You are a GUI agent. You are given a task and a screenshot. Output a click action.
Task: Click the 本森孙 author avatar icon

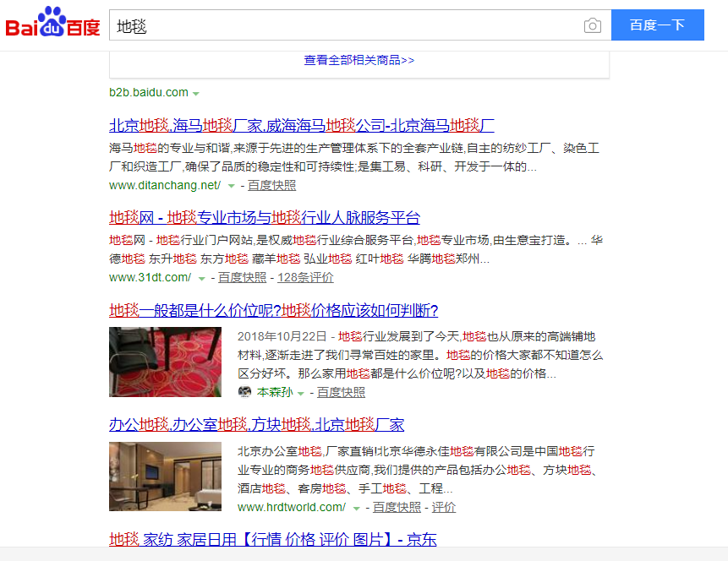tap(245, 392)
